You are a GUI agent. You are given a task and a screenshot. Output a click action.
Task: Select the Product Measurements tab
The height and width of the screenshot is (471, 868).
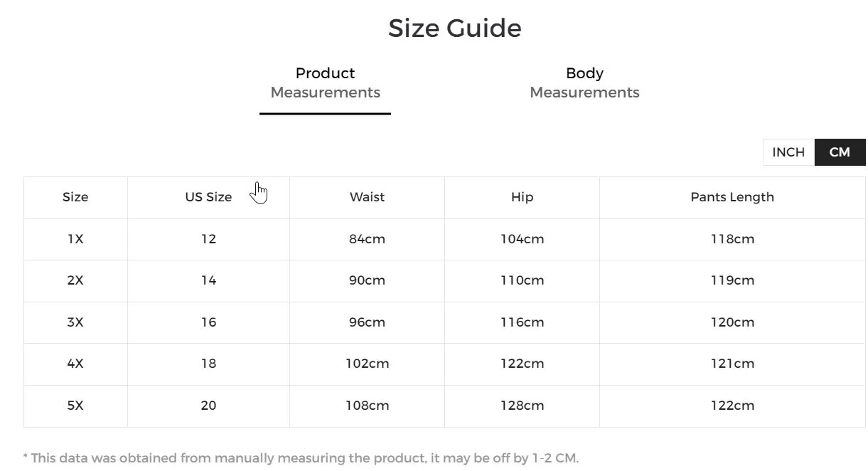tap(325, 82)
